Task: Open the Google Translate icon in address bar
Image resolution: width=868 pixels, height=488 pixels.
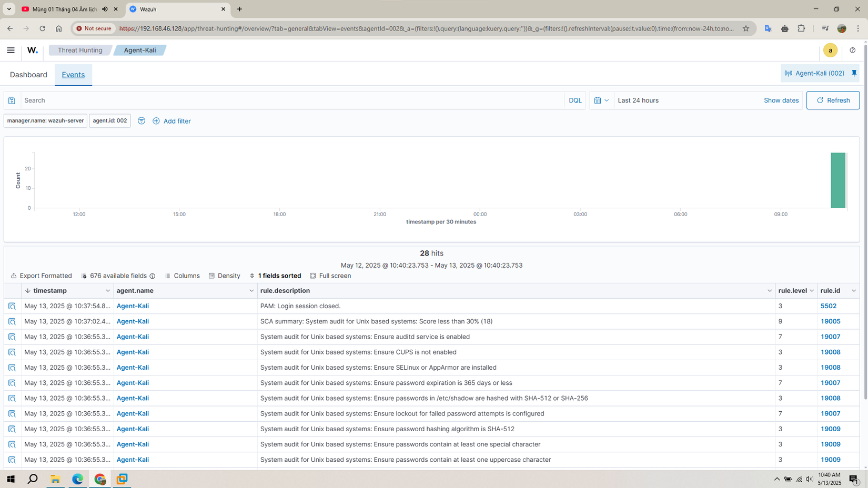Action: click(768, 28)
